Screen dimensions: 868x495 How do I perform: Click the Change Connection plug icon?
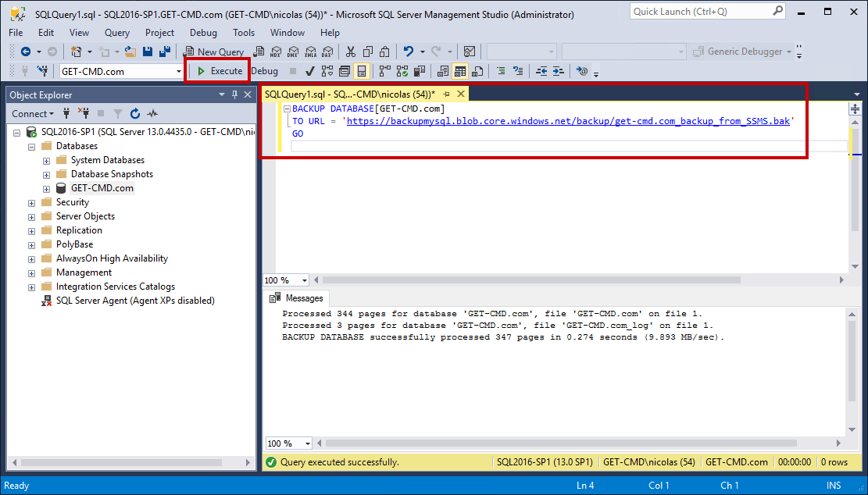(x=43, y=71)
